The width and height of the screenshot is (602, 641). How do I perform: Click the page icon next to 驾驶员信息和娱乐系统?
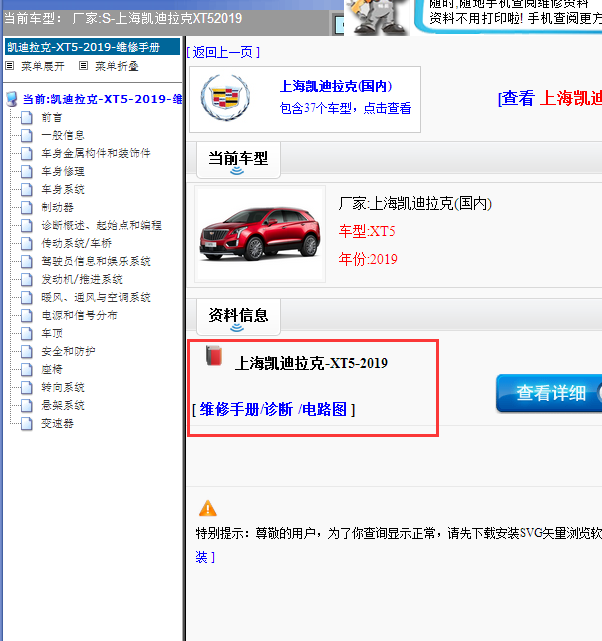(x=27, y=262)
